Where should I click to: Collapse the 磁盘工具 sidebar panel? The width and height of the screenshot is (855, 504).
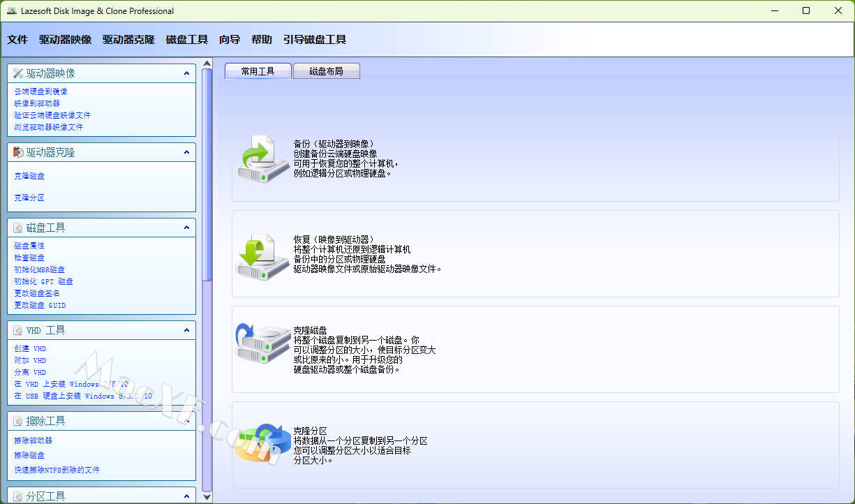click(186, 228)
